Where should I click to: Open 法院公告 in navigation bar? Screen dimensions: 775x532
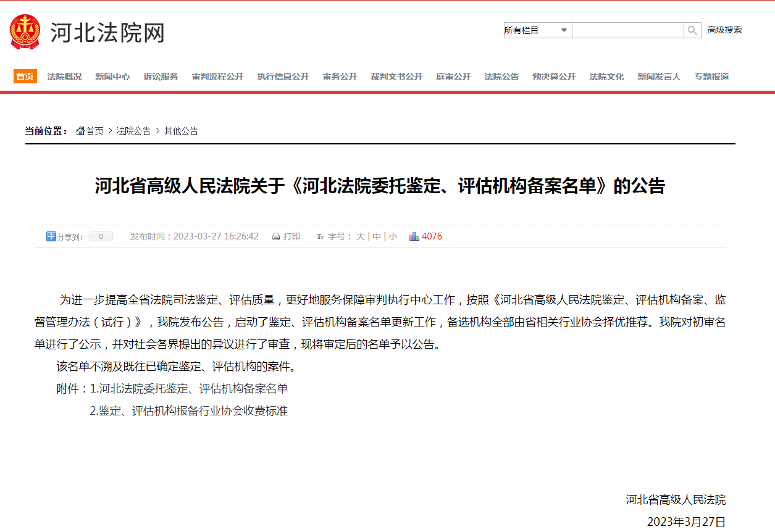[x=502, y=77]
